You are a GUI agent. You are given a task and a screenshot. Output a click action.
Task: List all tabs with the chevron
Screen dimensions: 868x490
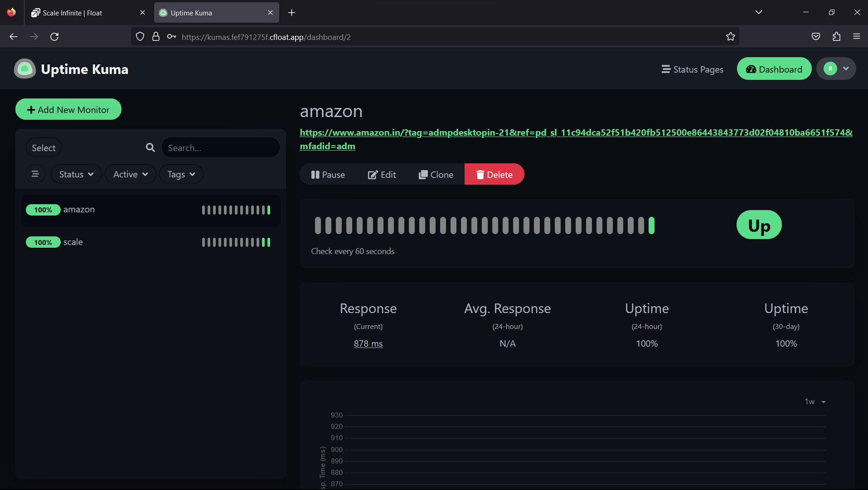tap(759, 12)
